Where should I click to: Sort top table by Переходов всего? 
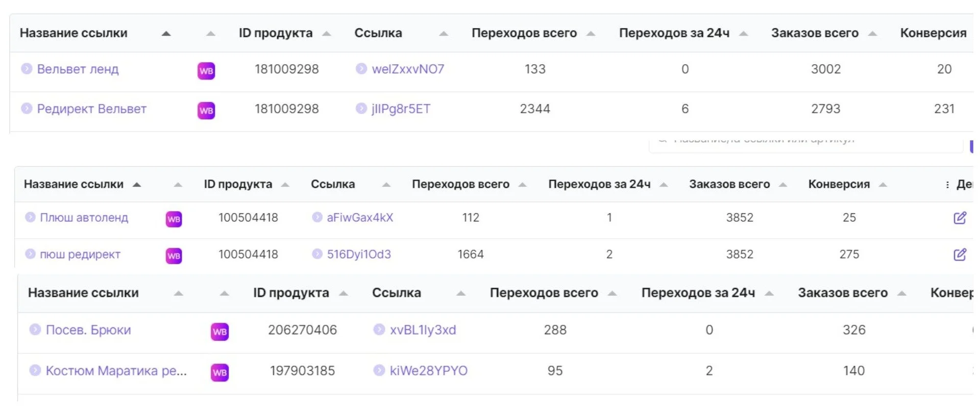(591, 34)
